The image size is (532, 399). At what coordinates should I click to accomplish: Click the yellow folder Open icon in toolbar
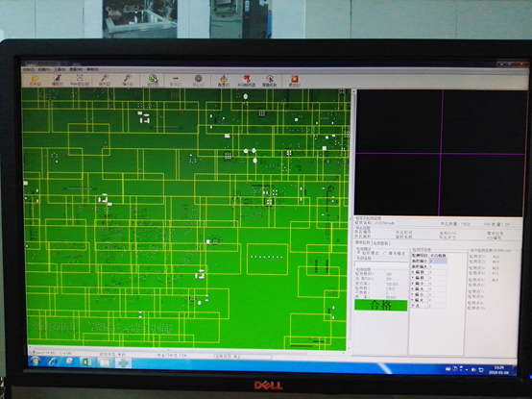coord(35,81)
